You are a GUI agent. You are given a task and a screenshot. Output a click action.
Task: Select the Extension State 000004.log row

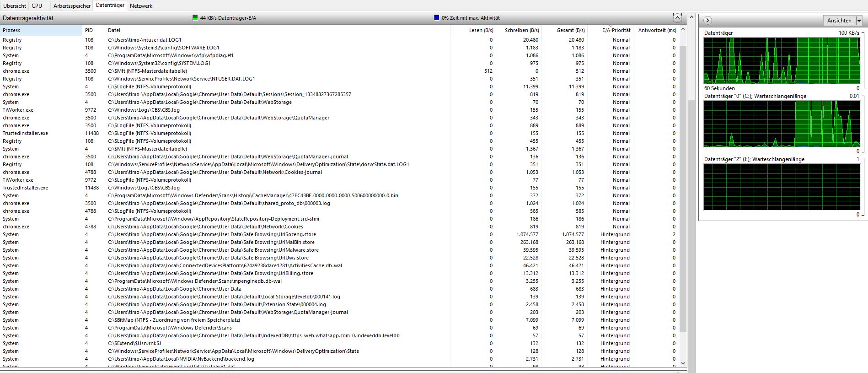click(x=339, y=304)
